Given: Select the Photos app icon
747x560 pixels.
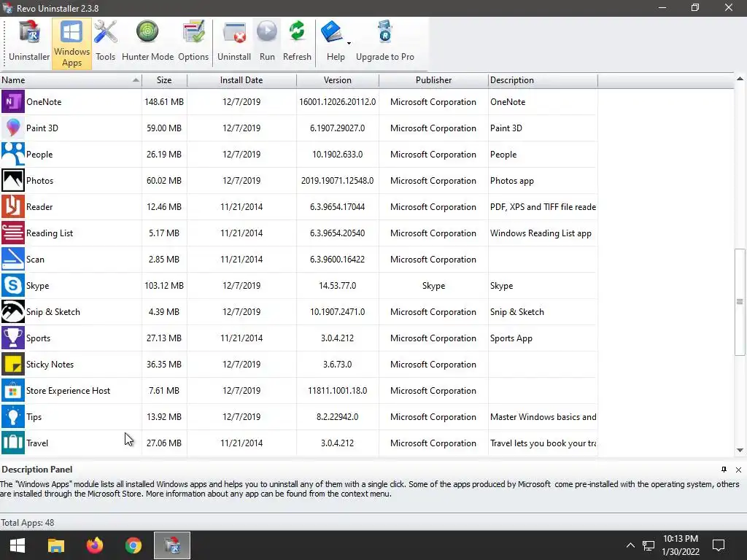Looking at the screenshot, I should [13, 181].
